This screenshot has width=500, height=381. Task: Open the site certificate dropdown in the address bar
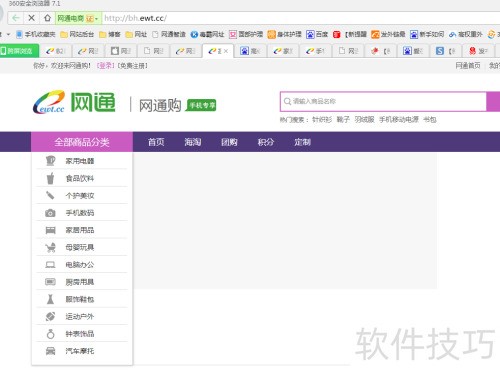click(x=96, y=19)
